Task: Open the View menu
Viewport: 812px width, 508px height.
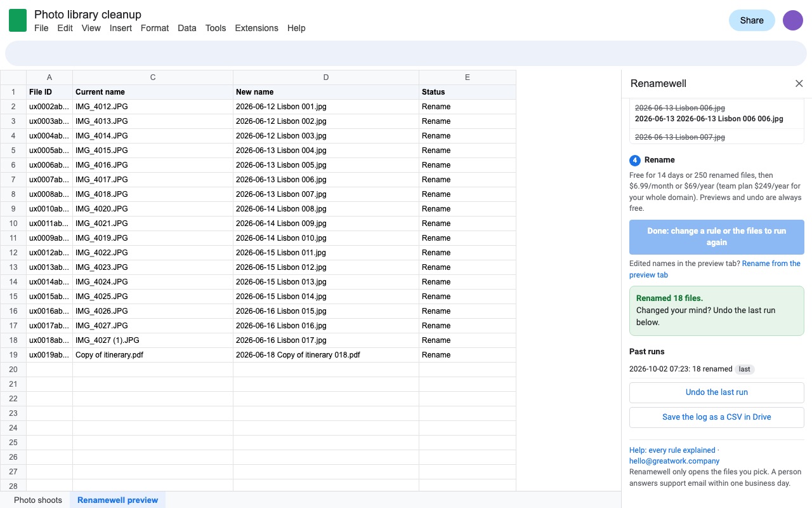Action: (x=91, y=28)
